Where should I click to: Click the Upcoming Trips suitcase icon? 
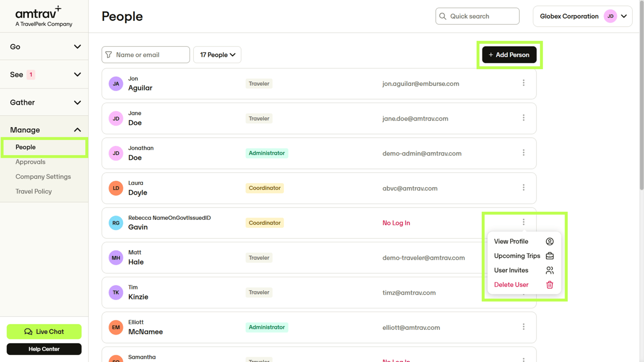549,256
